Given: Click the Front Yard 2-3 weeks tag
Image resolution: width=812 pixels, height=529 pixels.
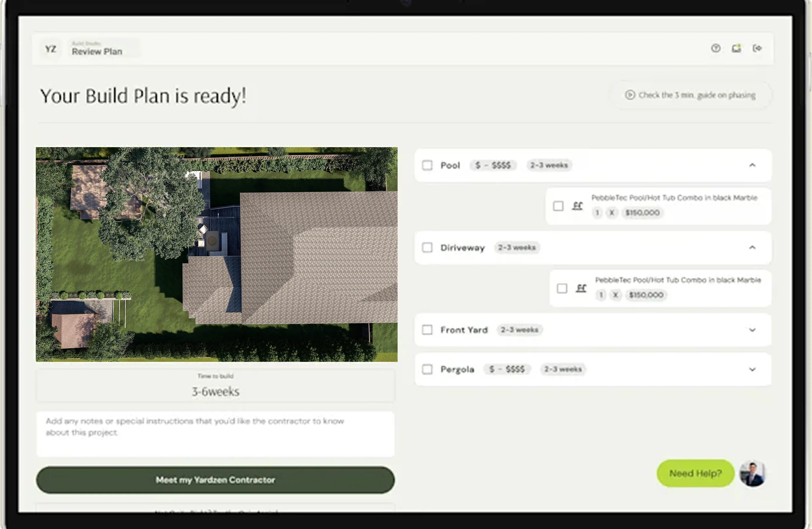Looking at the screenshot, I should (519, 330).
